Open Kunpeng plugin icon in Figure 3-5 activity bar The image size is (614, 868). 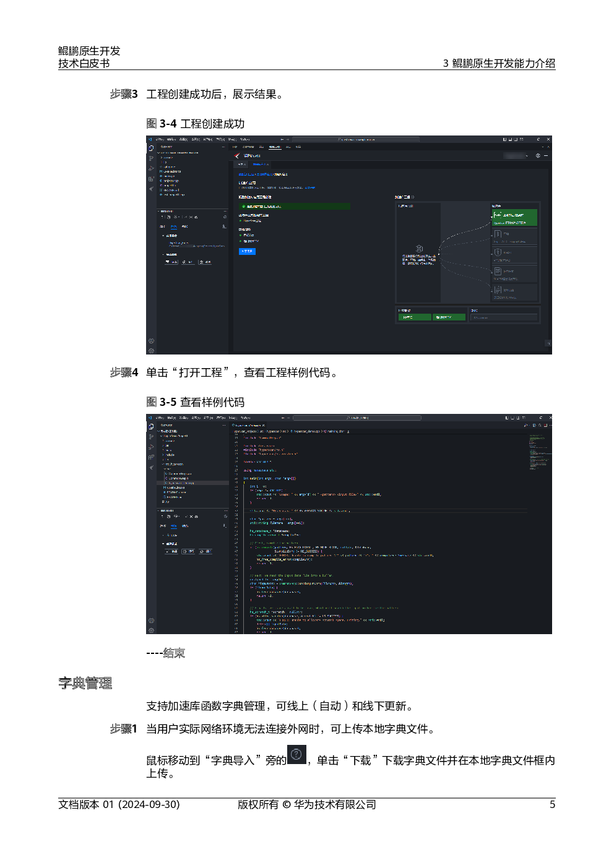point(150,467)
